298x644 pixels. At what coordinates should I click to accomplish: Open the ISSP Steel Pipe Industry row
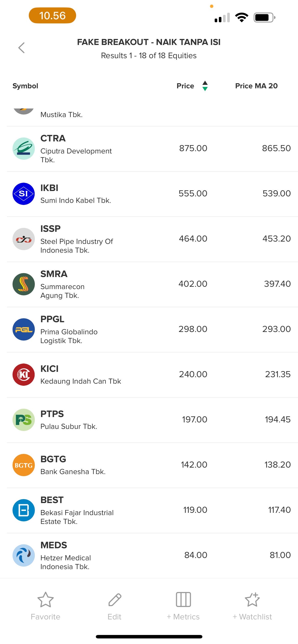tap(77, 239)
